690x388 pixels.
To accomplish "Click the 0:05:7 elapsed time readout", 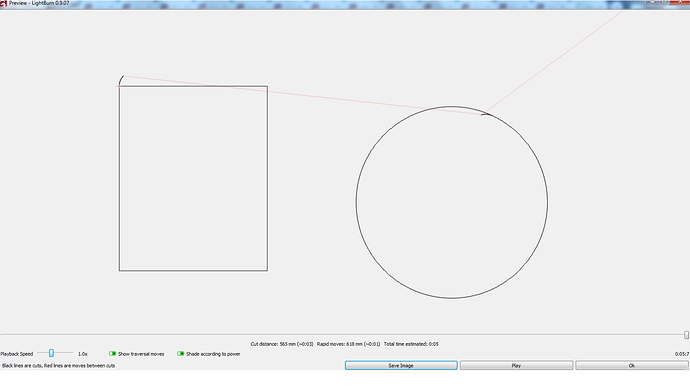I will coord(682,354).
